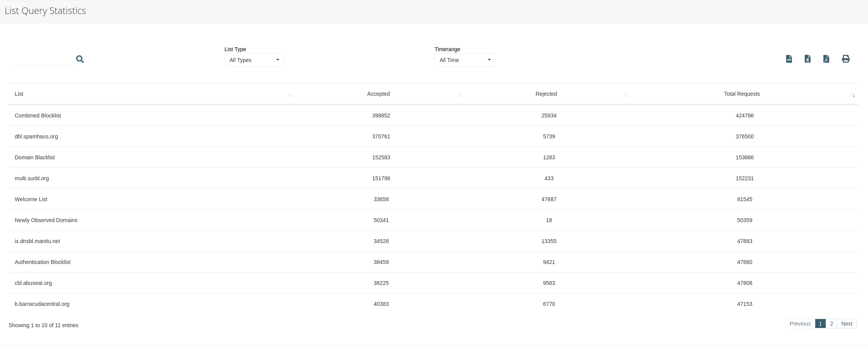868x345 pixels.
Task: Click accepted value 370761
Action: [381, 136]
